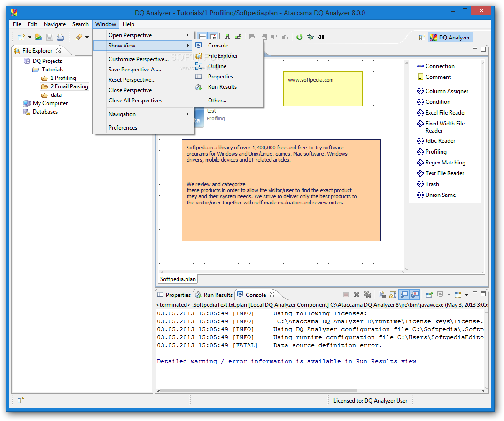Click the Detailed warning / error information link
Screen dimensions: 504x421
(287, 361)
